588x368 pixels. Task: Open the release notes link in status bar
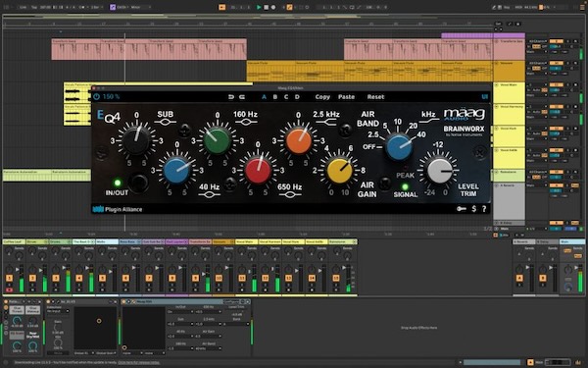(x=139, y=363)
